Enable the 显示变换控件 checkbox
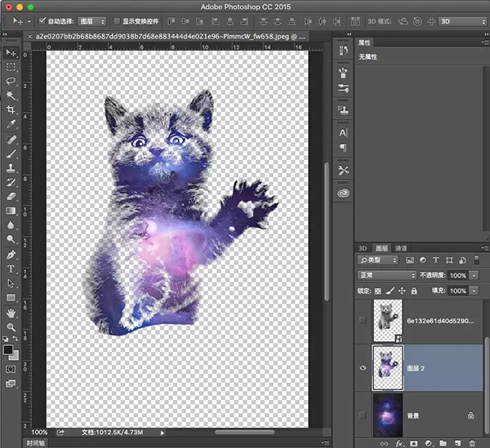Screen dimensions: 490x448 pos(116,20)
